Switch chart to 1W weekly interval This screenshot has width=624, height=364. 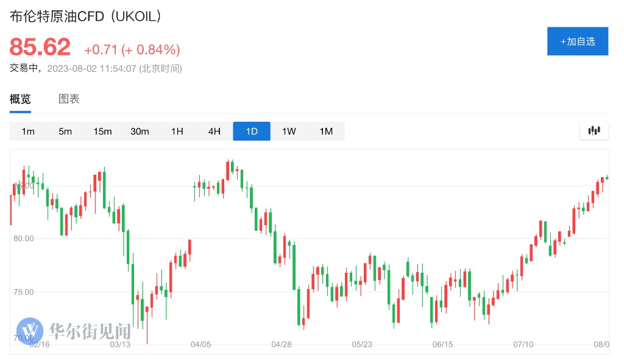289,131
